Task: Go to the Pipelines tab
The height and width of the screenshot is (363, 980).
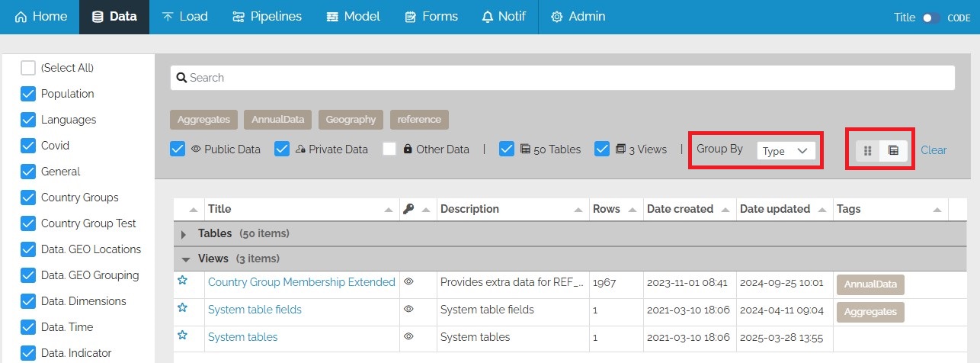Action: (x=267, y=17)
